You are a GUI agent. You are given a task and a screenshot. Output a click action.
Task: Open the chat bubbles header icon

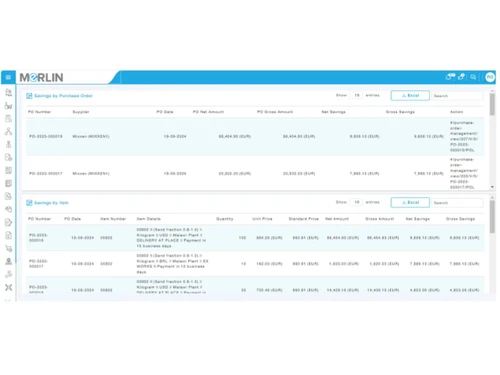point(473,77)
